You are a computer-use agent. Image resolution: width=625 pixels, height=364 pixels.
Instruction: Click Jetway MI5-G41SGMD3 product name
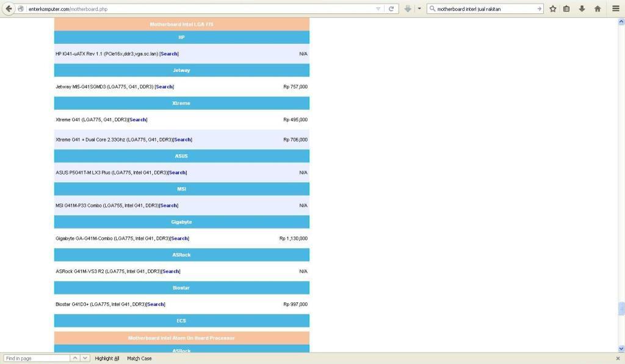[104, 87]
